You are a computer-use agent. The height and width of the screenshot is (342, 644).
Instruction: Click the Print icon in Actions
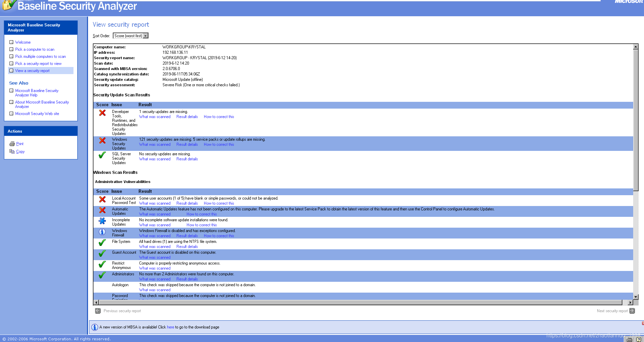pos(12,144)
